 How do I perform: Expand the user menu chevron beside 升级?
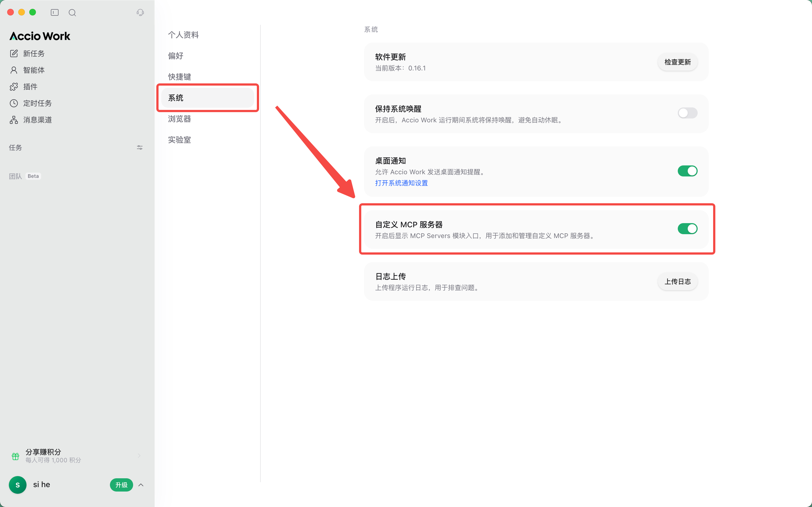pos(141,485)
